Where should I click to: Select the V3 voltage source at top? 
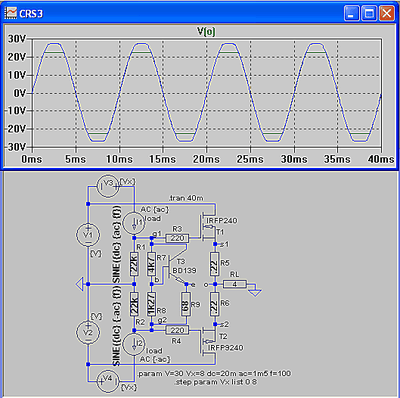tap(107, 187)
